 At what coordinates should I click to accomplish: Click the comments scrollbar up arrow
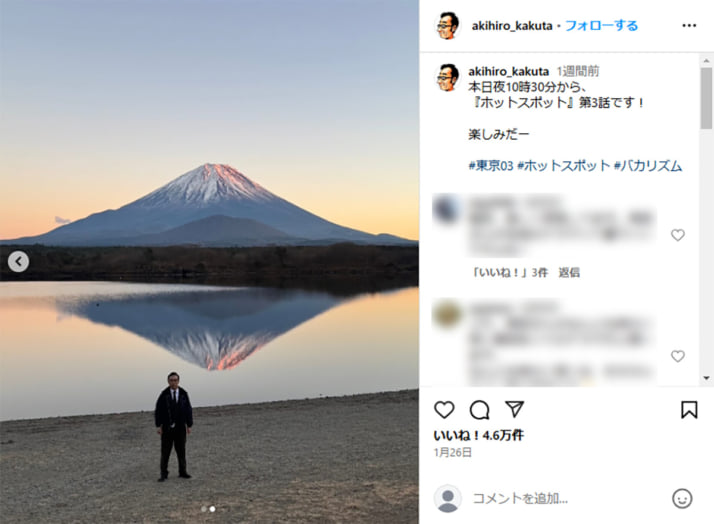(x=706, y=60)
